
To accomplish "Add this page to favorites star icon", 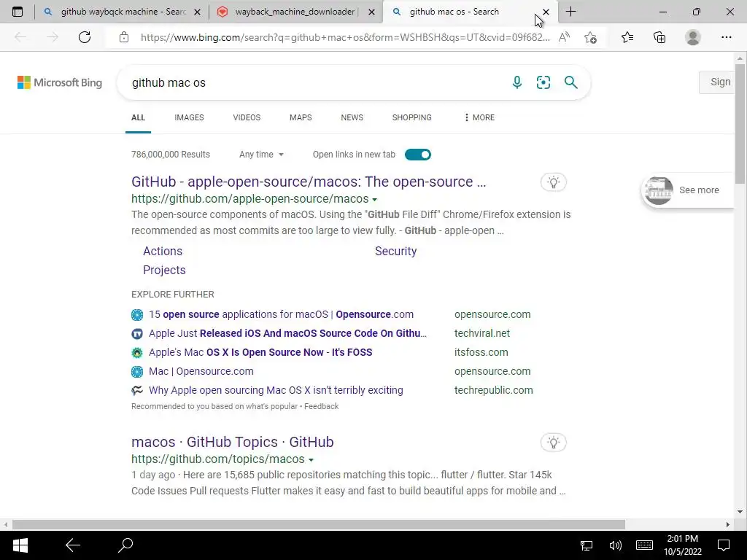I will tap(591, 37).
